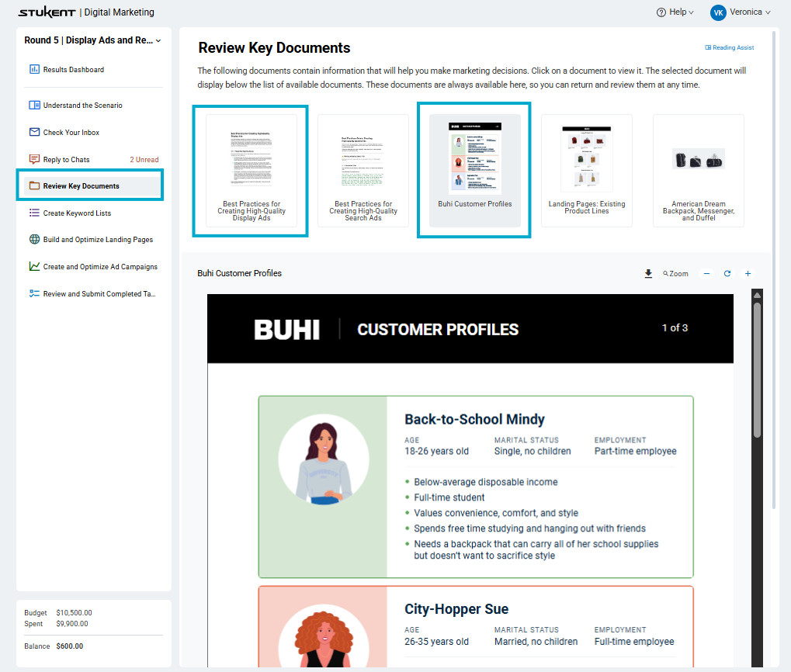
Task: Click the Create and Optimize Ad Campaigns graph icon
Action: [x=34, y=266]
